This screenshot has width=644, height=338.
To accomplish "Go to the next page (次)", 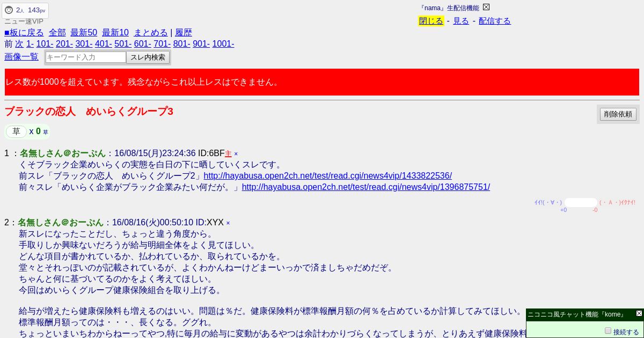I will coord(19,44).
